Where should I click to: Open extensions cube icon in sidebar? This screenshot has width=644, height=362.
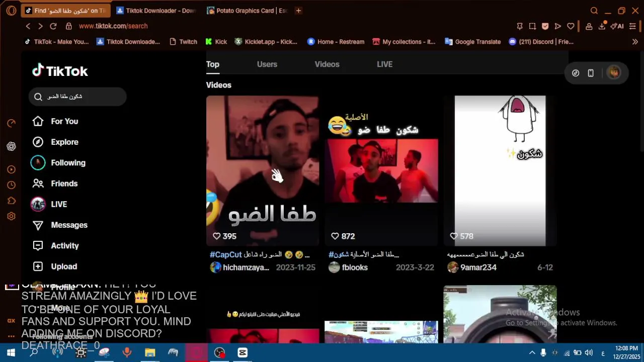click(11, 201)
